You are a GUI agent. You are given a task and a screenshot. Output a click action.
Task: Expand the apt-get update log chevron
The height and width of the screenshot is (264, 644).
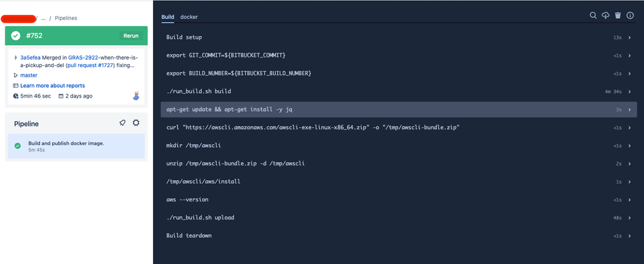[x=629, y=110]
